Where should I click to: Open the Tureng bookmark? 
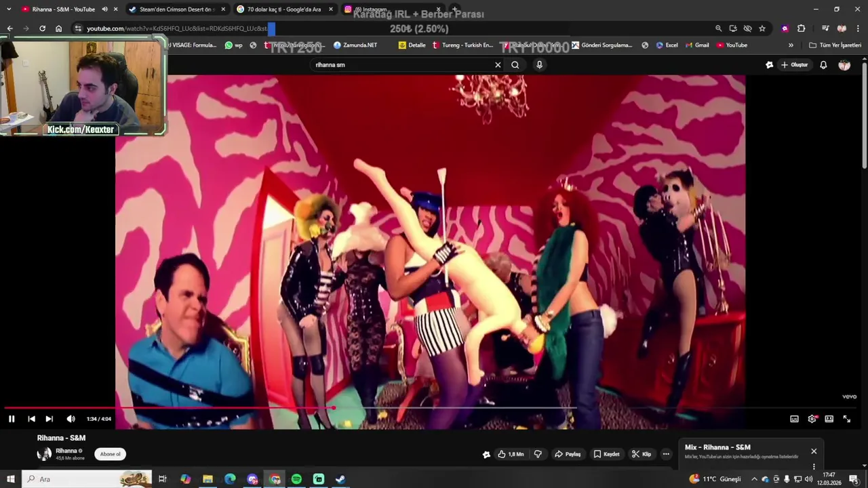pyautogui.click(x=462, y=45)
